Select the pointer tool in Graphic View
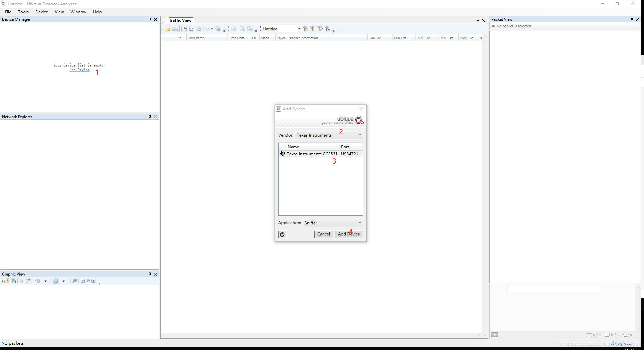The height and width of the screenshot is (350, 644). 22,281
